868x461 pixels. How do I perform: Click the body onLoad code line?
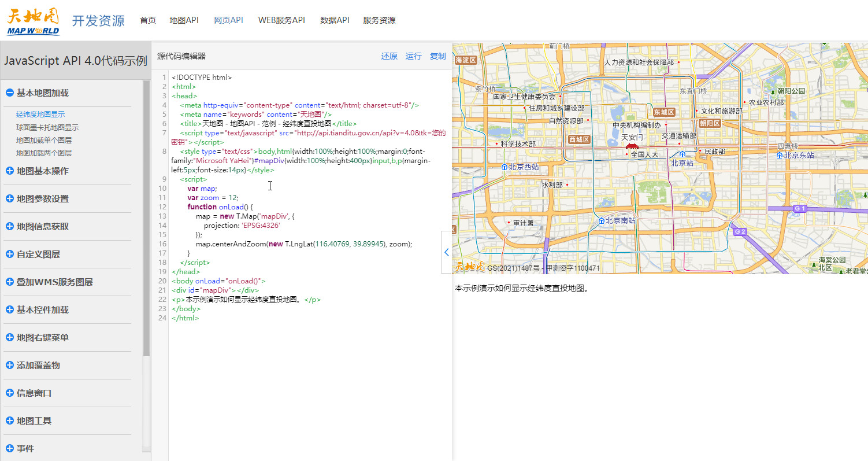pyautogui.click(x=218, y=281)
